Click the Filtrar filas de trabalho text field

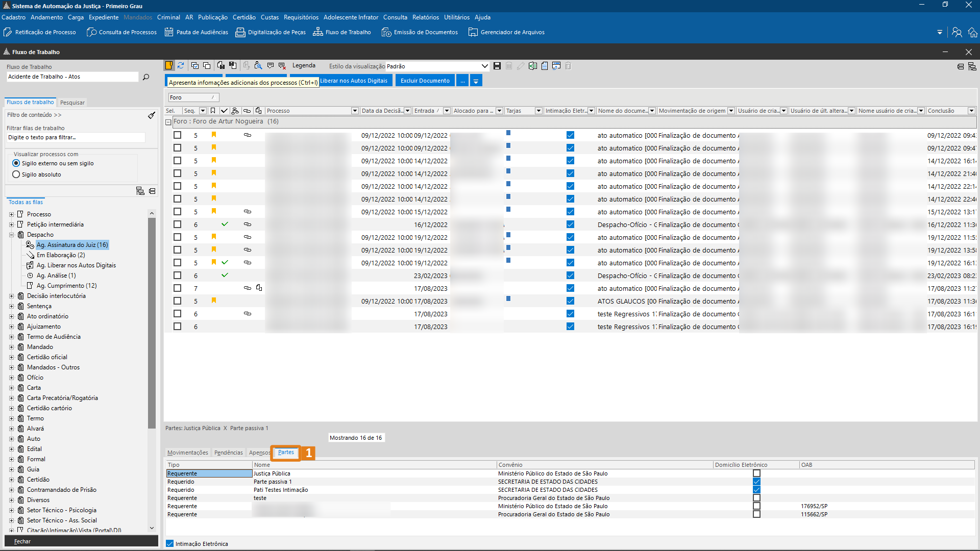(76, 137)
